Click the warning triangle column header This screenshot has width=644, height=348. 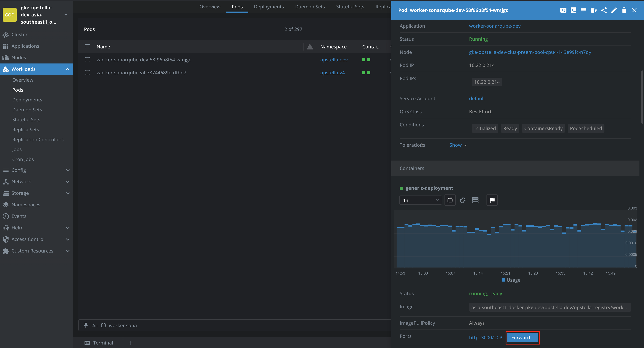pos(310,47)
